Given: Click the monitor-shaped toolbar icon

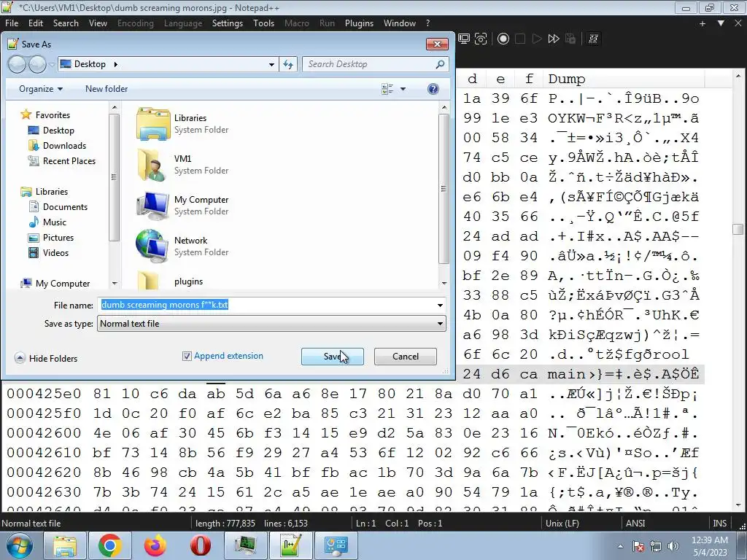Looking at the screenshot, I should tap(464, 39).
